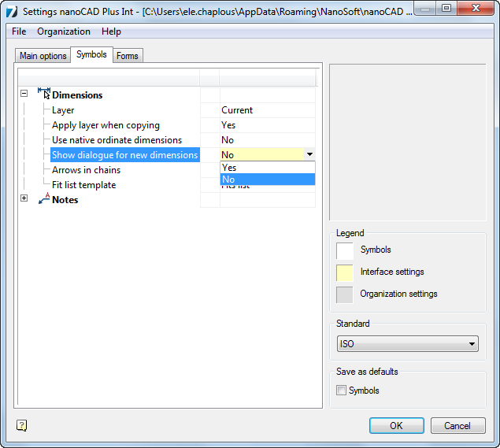Open the Organization menu

pyautogui.click(x=64, y=31)
